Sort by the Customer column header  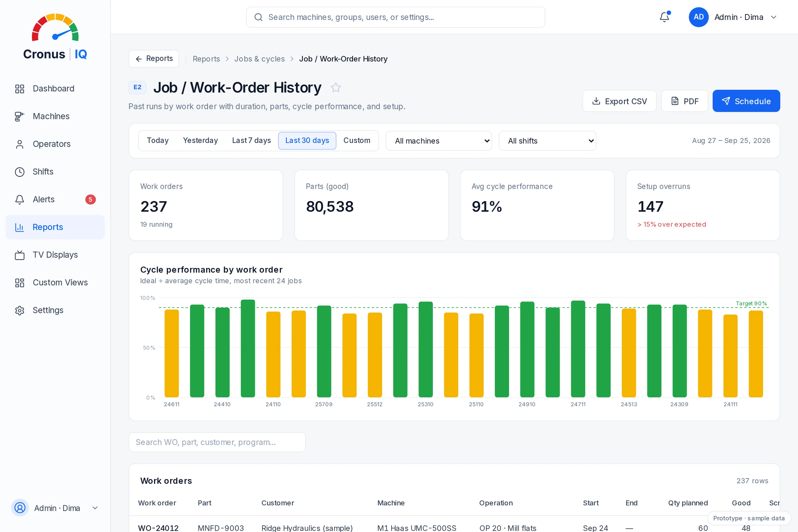point(278,503)
